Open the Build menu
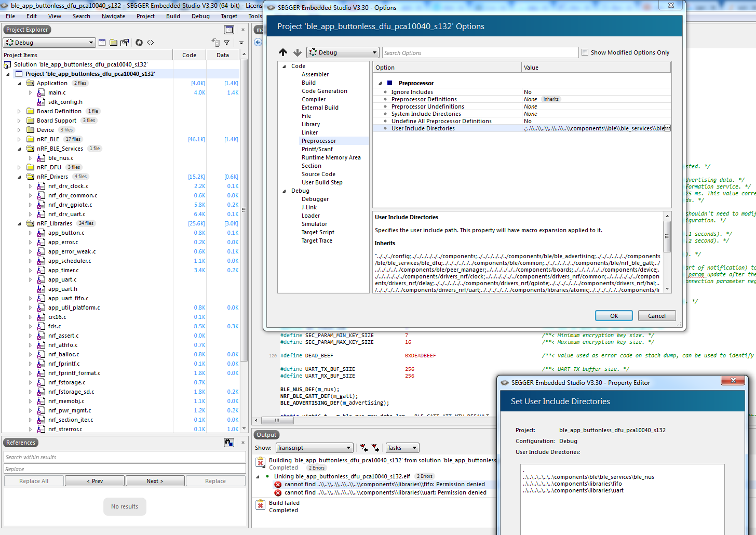The height and width of the screenshot is (535, 756). click(x=173, y=16)
